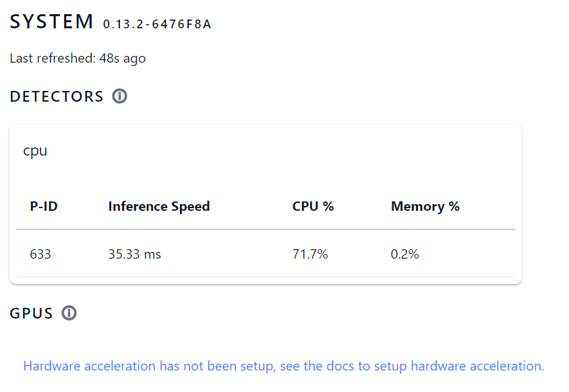
Task: Click the cpu detector card title
Action: pos(35,150)
